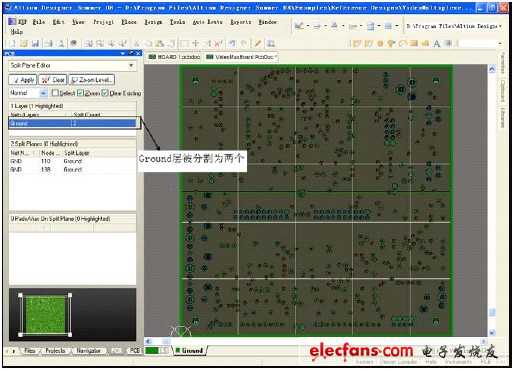
Task: Switch to the BOARD 1 document tab
Action: pos(174,57)
